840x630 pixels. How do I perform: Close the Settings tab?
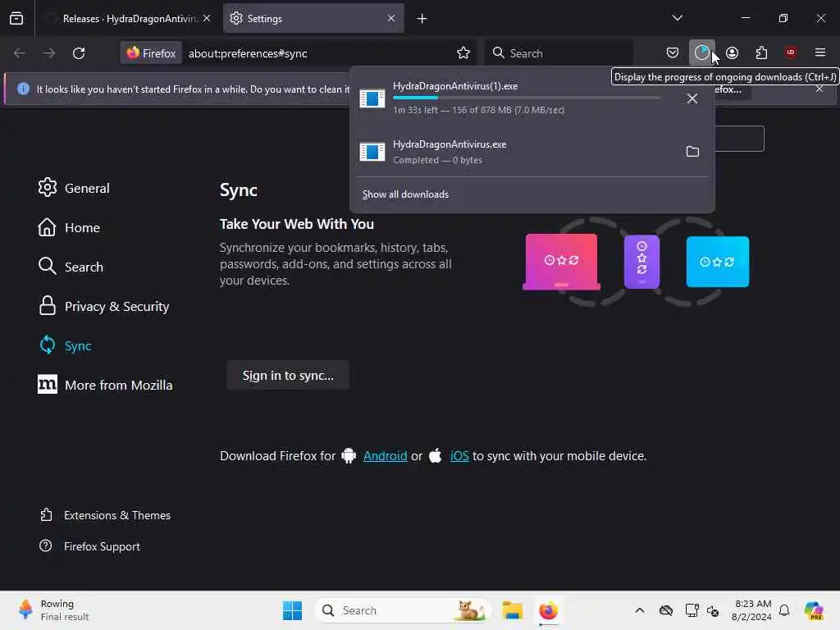(x=391, y=19)
